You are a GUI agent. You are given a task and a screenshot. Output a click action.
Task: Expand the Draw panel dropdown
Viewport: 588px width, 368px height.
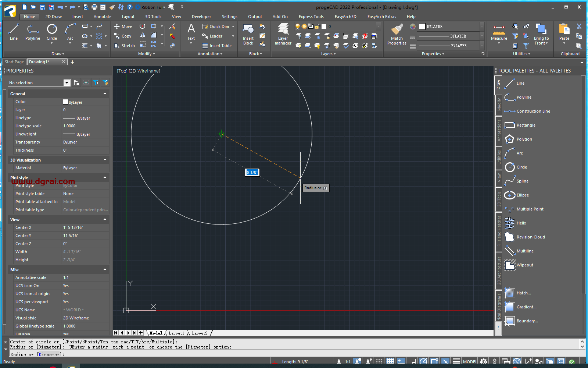58,54
